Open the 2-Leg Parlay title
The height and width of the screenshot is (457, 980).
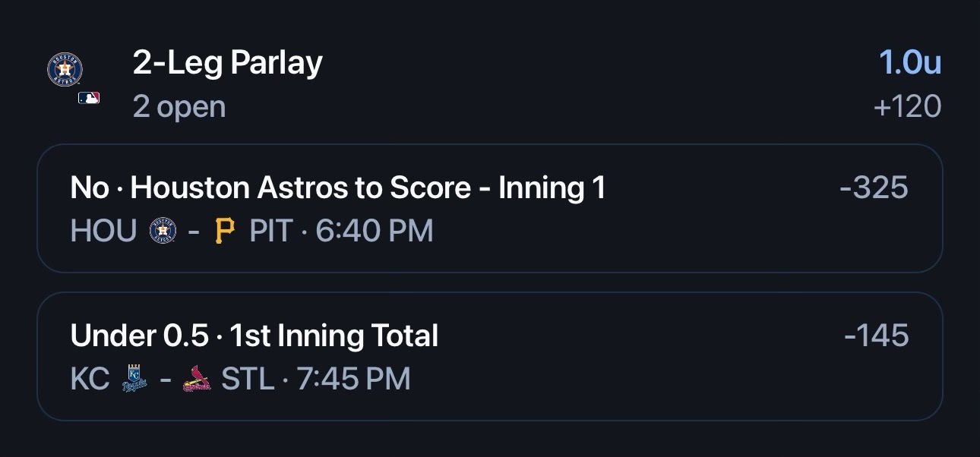tap(227, 63)
